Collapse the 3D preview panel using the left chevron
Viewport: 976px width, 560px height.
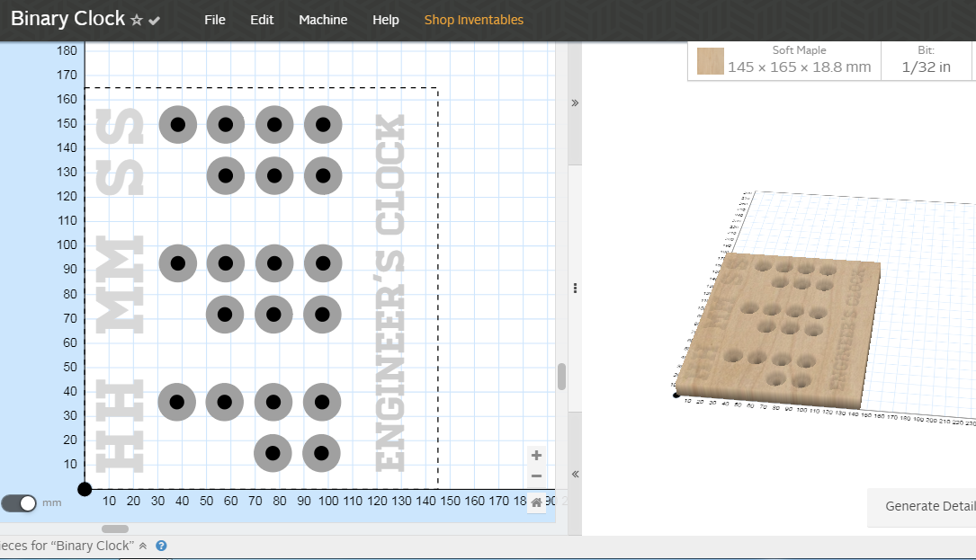574,474
